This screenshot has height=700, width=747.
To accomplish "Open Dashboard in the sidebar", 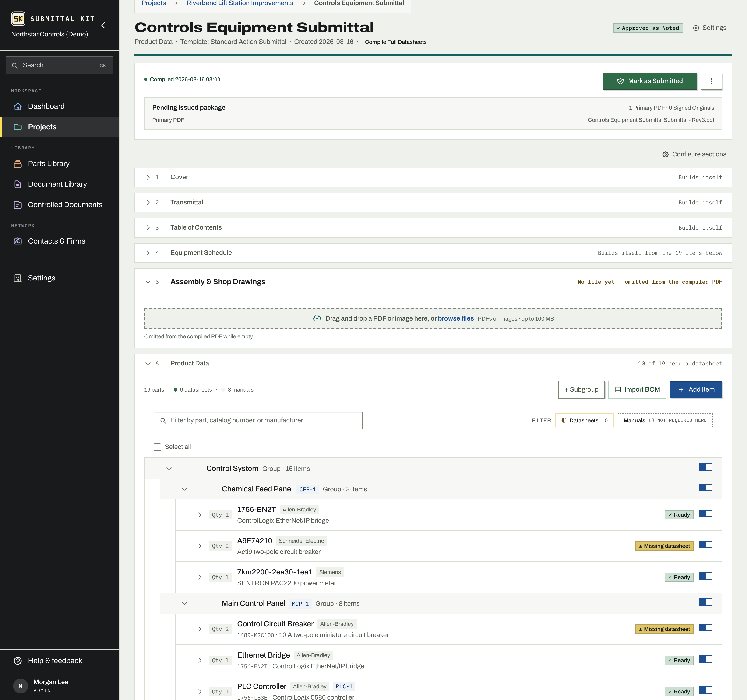I will point(59,106).
